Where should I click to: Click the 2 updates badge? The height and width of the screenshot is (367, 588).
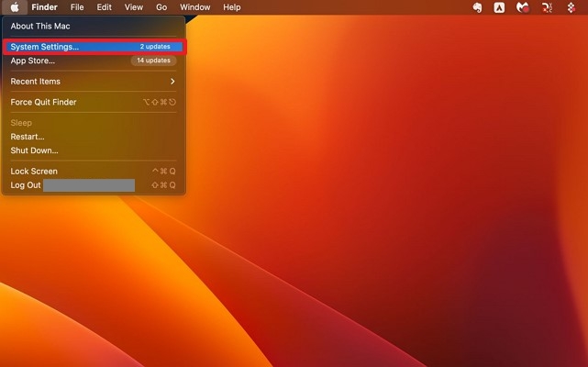[154, 46]
